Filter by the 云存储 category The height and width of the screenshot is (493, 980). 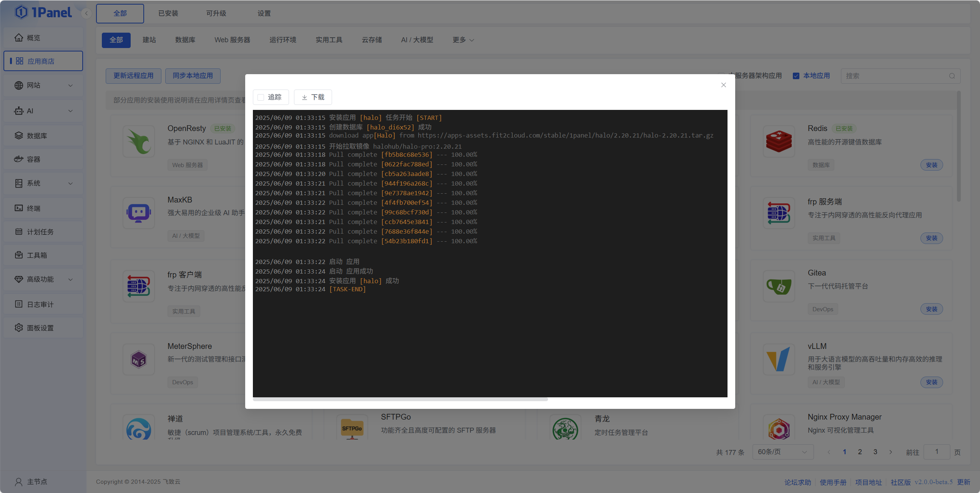point(372,40)
